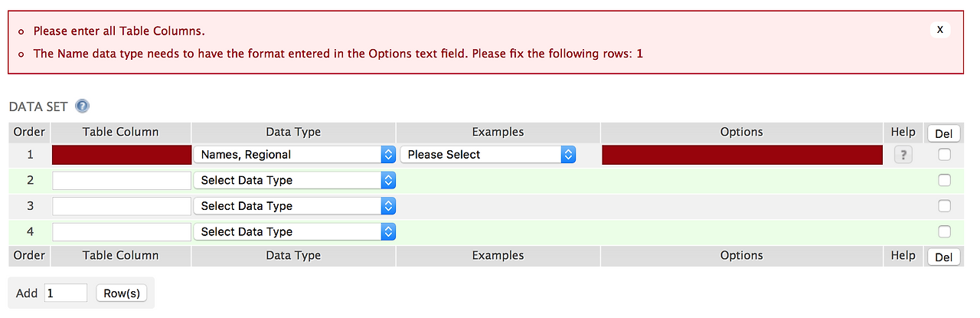Click the Data Set help icon

click(83, 107)
